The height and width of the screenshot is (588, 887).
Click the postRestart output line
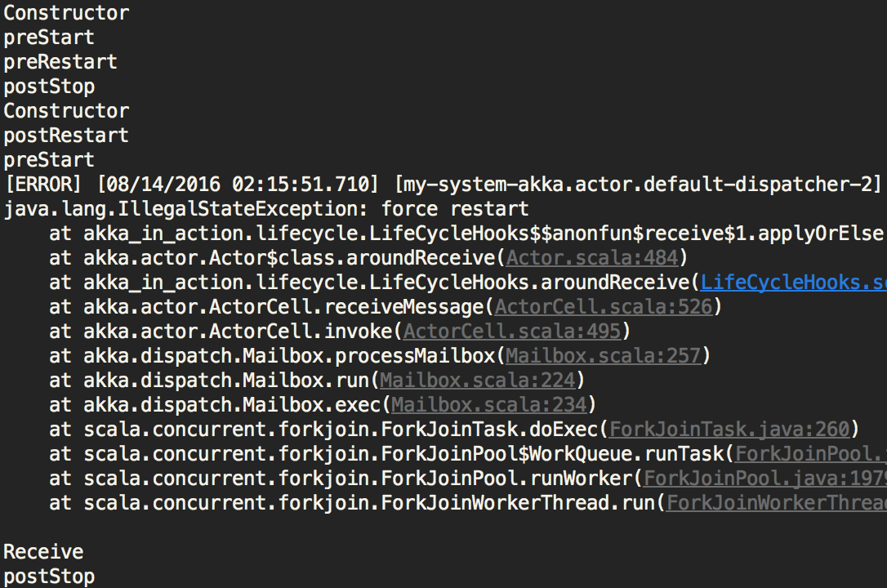pyautogui.click(x=66, y=136)
